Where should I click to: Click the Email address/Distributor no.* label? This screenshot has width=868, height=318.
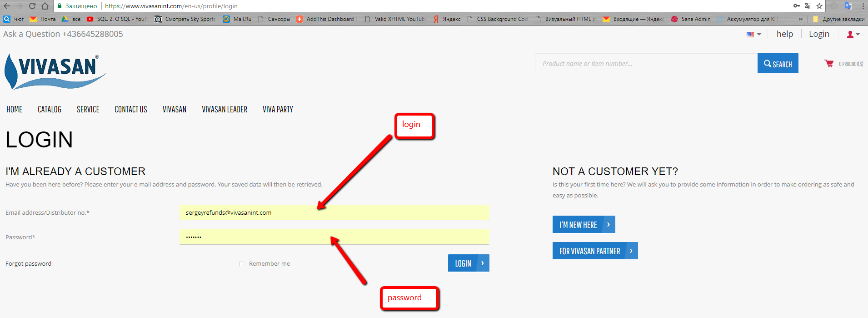[47, 212]
